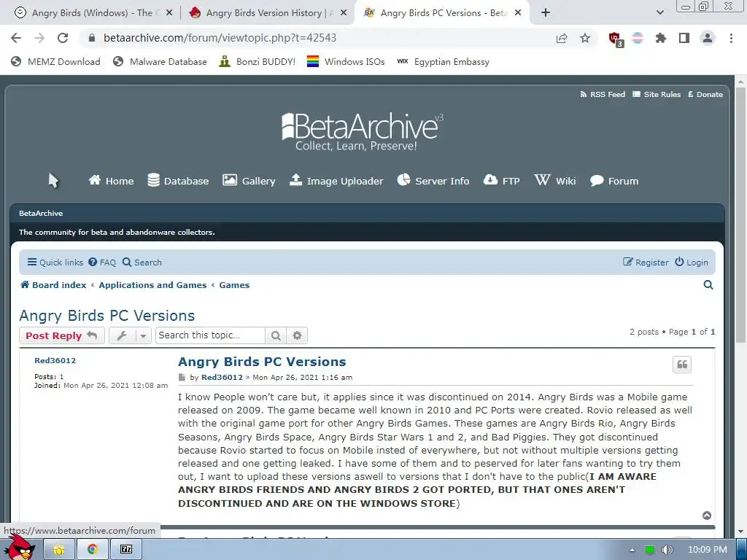
Task: Open Gallery in site navigation
Action: (249, 181)
